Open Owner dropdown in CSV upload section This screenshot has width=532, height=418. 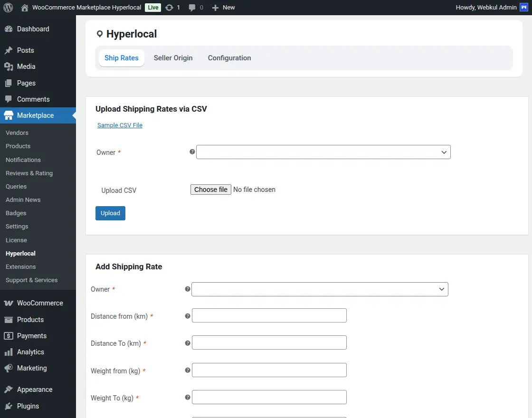click(323, 152)
